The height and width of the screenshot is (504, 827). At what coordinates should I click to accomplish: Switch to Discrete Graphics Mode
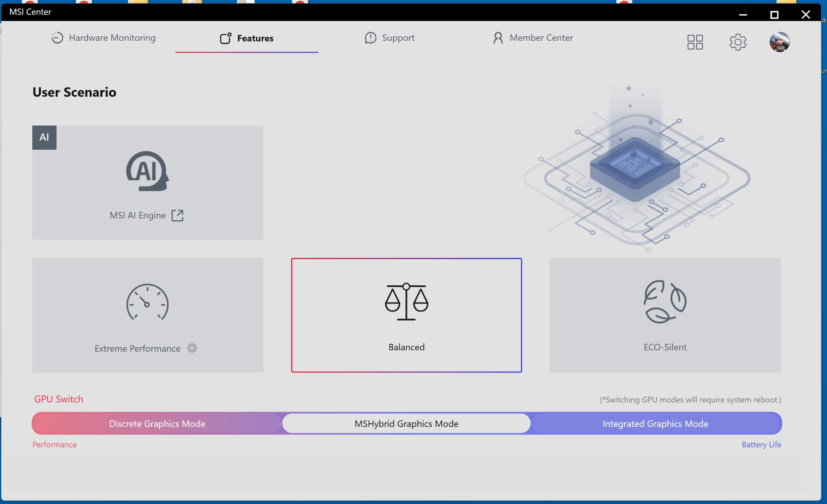(x=157, y=424)
